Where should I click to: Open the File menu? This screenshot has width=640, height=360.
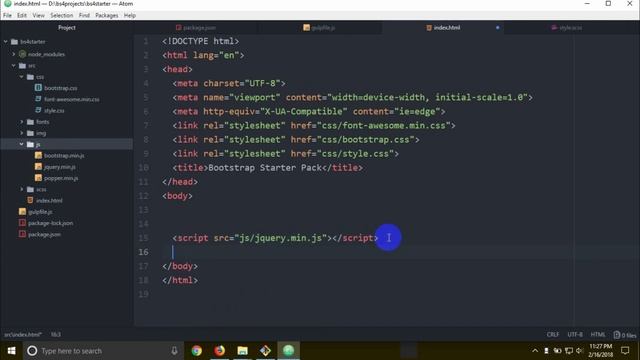7,16
